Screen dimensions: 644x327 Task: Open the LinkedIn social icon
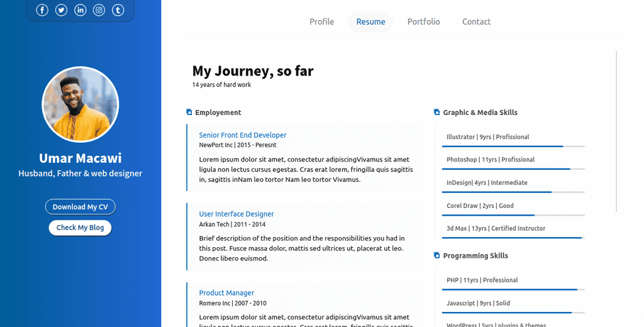pyautogui.click(x=80, y=10)
